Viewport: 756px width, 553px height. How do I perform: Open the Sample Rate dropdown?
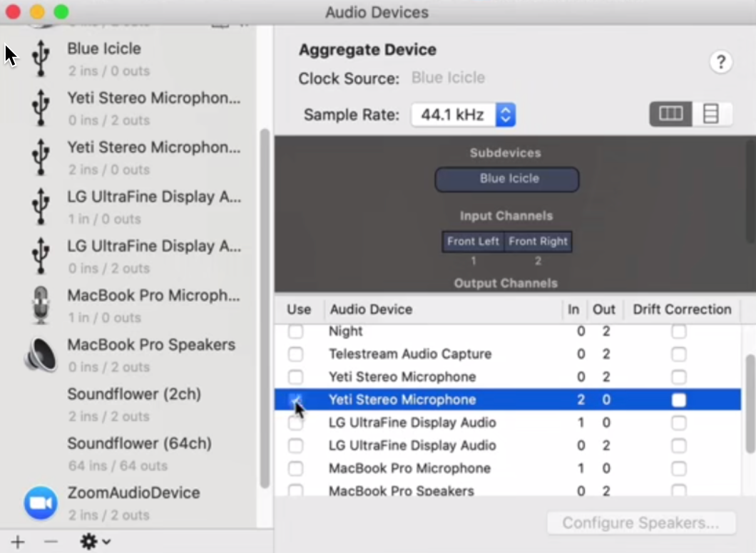click(464, 115)
